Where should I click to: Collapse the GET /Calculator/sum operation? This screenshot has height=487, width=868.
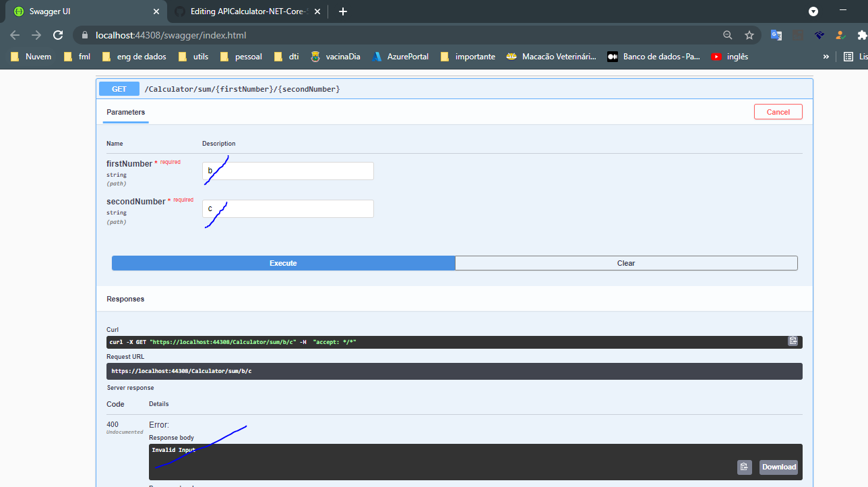click(x=455, y=89)
